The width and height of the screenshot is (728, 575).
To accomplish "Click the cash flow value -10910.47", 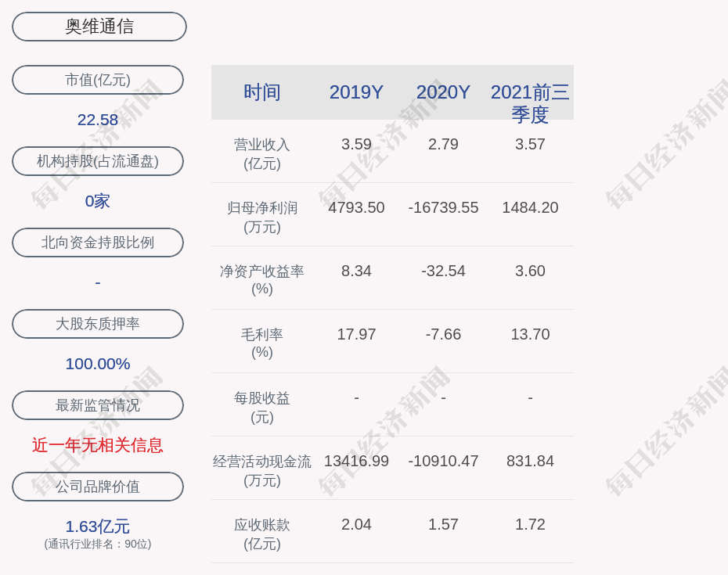I will 443,461.
